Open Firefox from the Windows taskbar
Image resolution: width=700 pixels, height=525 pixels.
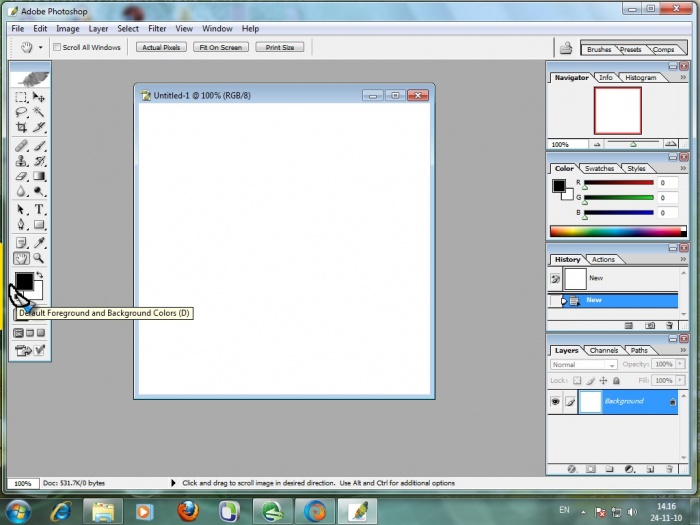[x=188, y=511]
